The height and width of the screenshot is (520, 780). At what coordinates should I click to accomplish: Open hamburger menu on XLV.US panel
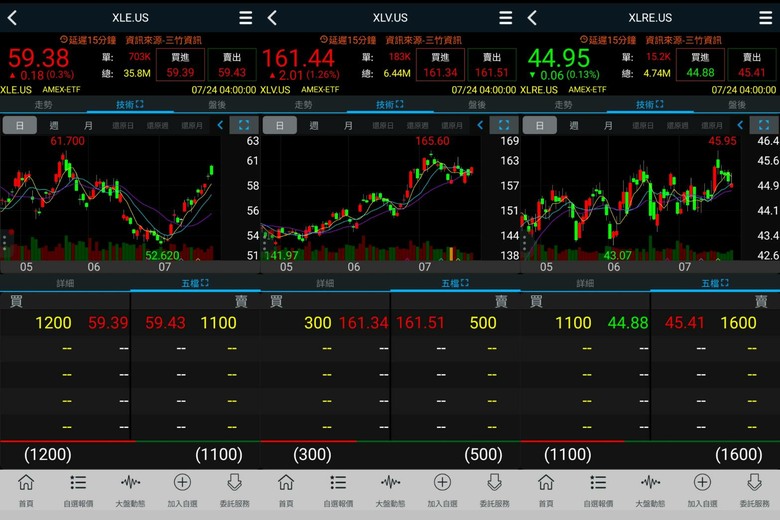[505, 18]
